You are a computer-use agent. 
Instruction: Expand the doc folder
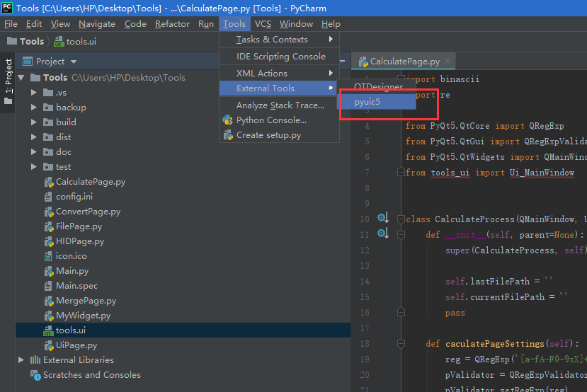click(34, 152)
